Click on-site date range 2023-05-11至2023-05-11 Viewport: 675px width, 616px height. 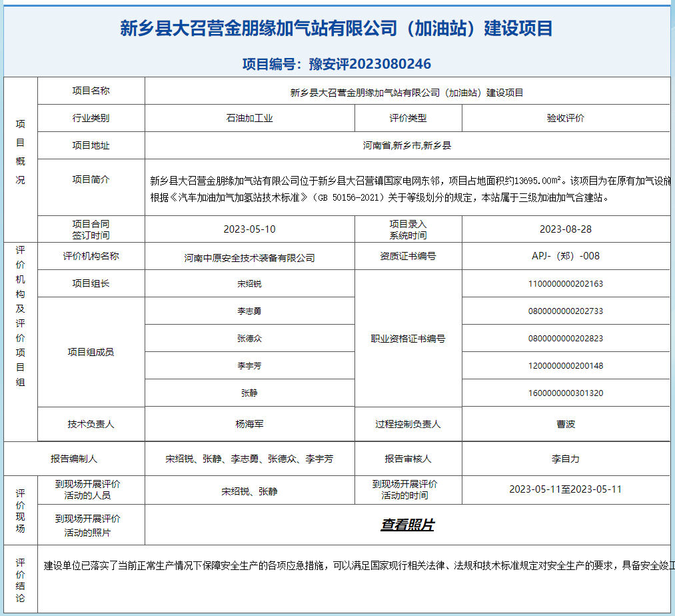(x=566, y=489)
